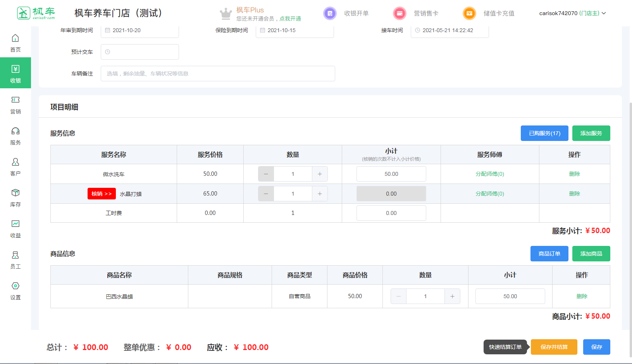Screen dimensions: 632x364
Task: Open the 预计交车 time picker
Action: point(139,52)
